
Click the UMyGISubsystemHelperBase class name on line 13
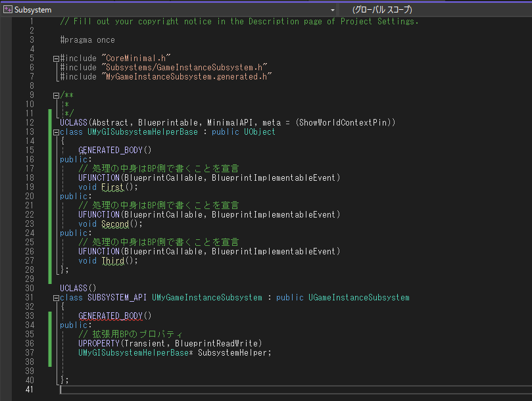click(x=143, y=132)
